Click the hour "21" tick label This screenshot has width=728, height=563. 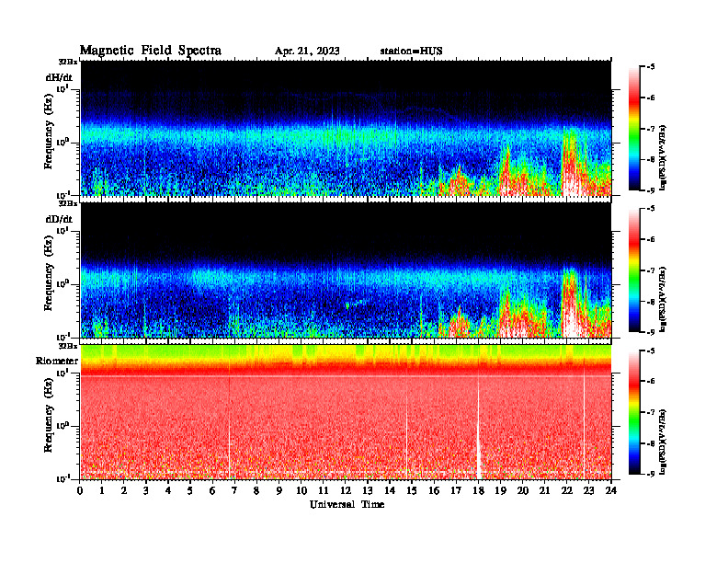pos(544,490)
